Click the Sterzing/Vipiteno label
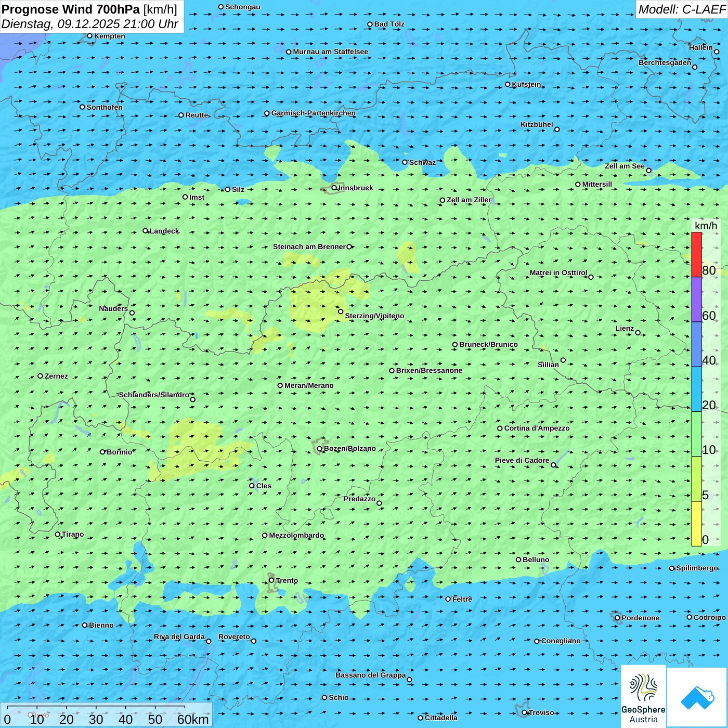Viewport: 728px width, 728px height. coord(374,316)
